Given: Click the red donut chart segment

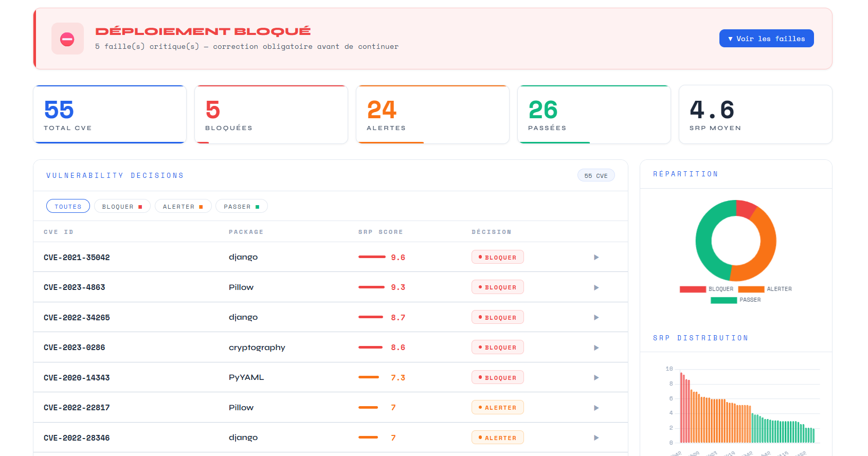Looking at the screenshot, I should pyautogui.click(x=745, y=208).
